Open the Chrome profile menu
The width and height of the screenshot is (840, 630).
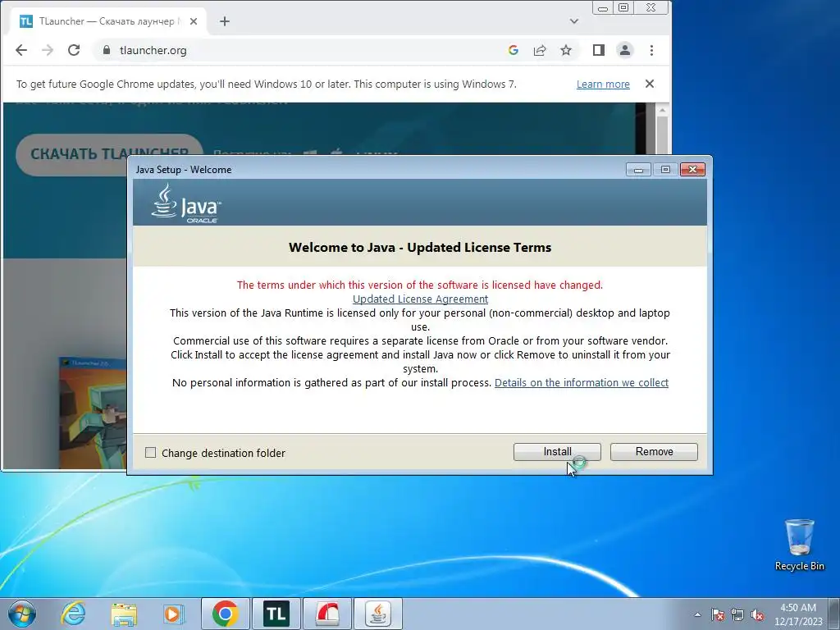point(624,50)
